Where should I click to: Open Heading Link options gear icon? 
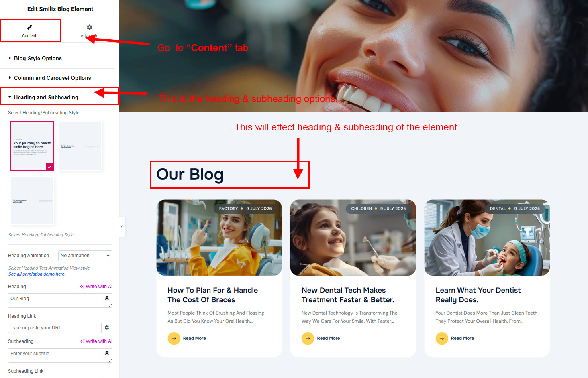[107, 328]
